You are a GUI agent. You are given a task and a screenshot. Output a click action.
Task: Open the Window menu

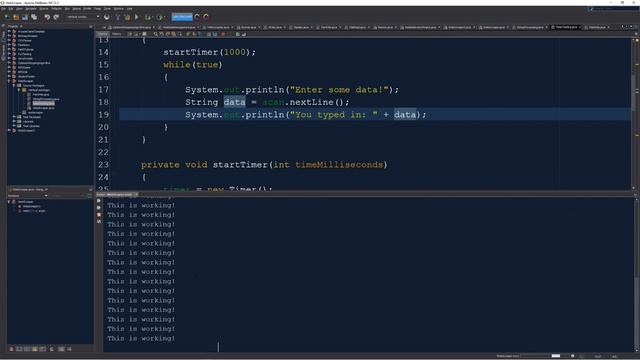coord(118,9)
